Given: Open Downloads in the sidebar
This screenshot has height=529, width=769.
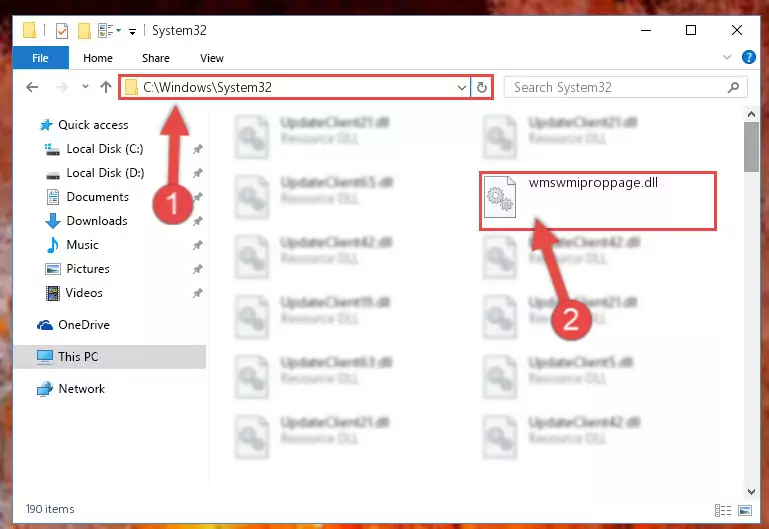Looking at the screenshot, I should click(x=97, y=221).
